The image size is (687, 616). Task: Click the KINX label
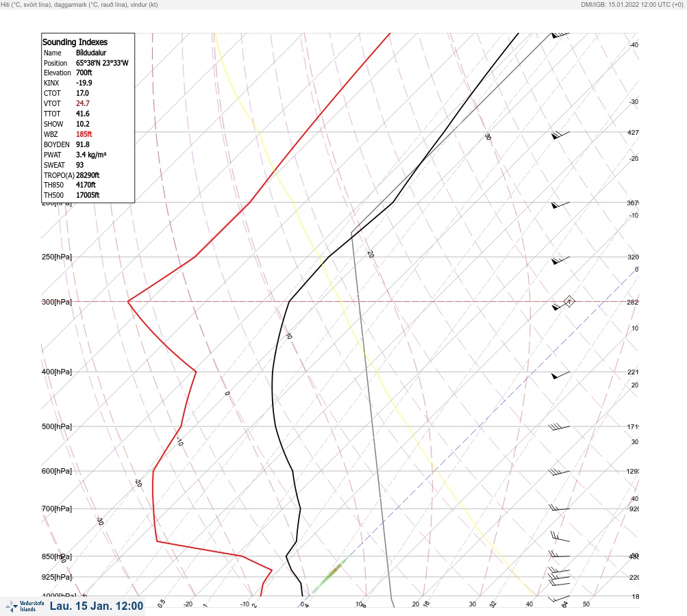pyautogui.click(x=51, y=83)
